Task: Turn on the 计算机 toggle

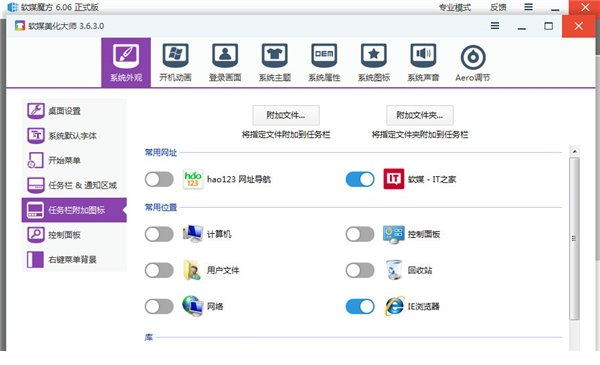Action: click(159, 234)
